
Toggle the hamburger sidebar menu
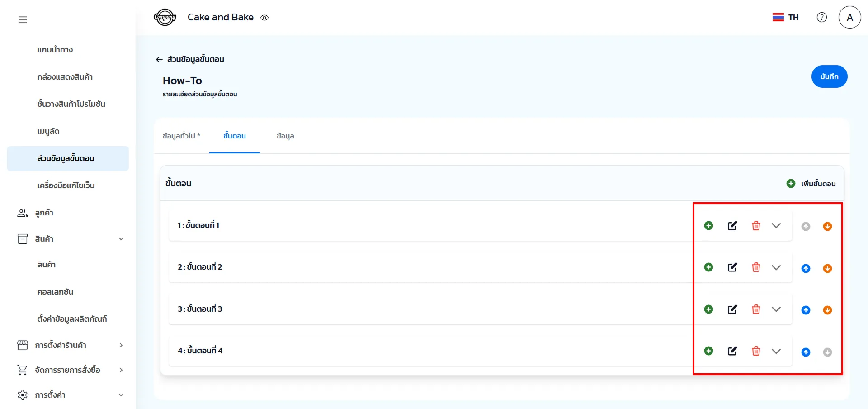pos(23,19)
